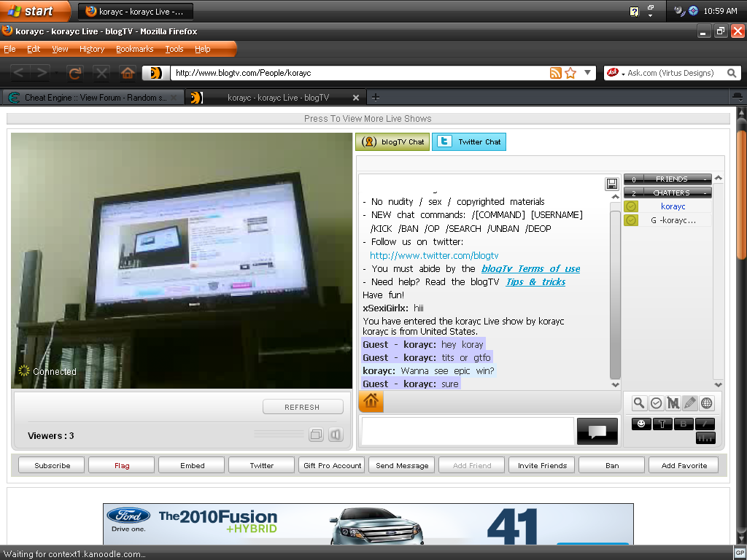This screenshot has width=747, height=560.
Task: Collapse the FRIENDS list header
Action: click(x=667, y=179)
